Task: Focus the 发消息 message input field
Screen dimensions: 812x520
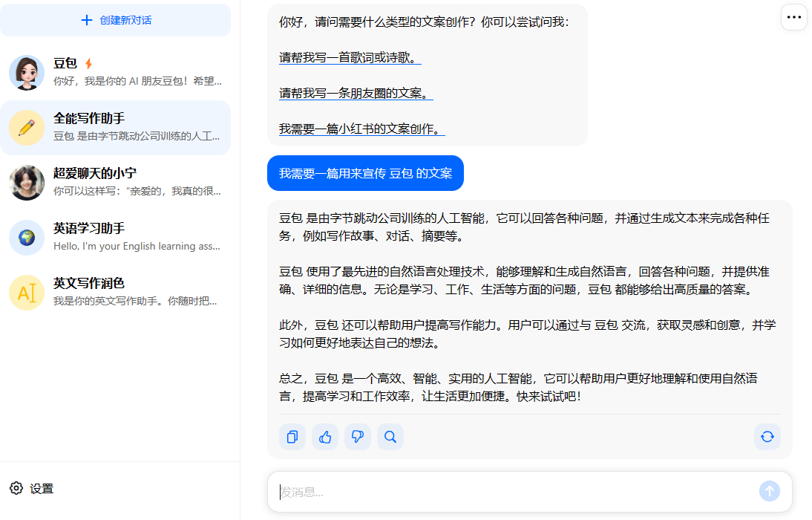Action: pos(512,492)
